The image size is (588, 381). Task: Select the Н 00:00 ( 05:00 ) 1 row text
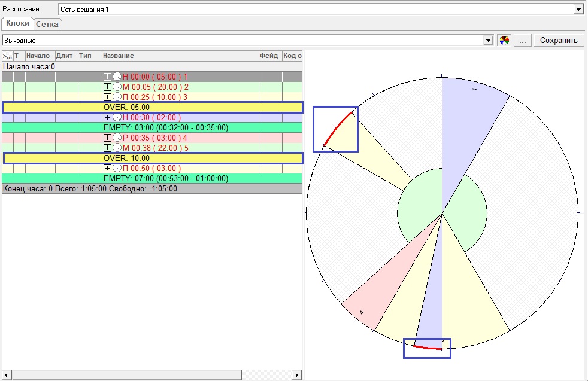coord(155,77)
